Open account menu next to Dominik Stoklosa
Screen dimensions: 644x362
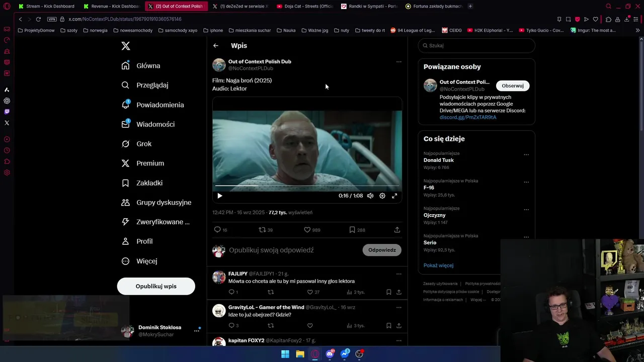pyautogui.click(x=197, y=331)
